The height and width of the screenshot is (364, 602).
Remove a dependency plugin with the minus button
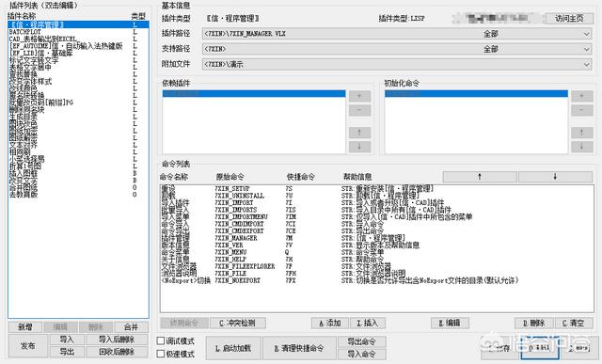point(359,110)
